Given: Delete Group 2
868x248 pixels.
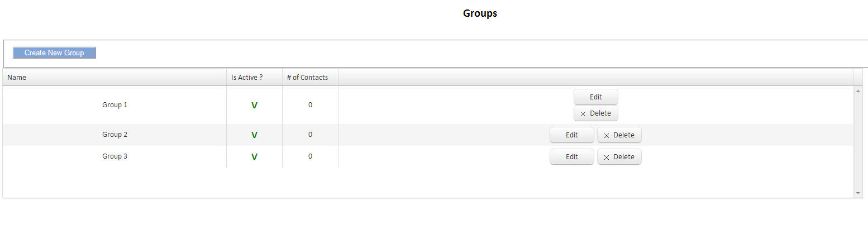Looking at the screenshot, I should [x=619, y=135].
